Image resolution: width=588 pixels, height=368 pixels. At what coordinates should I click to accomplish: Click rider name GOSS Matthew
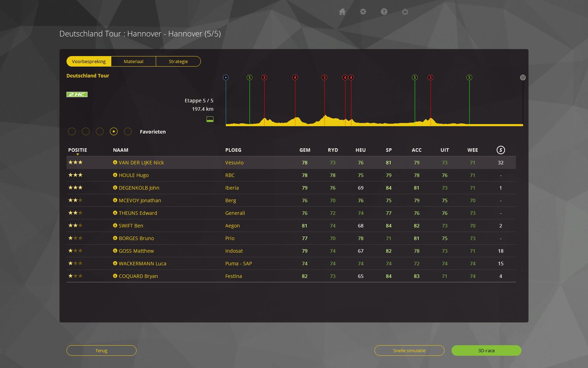coord(136,251)
